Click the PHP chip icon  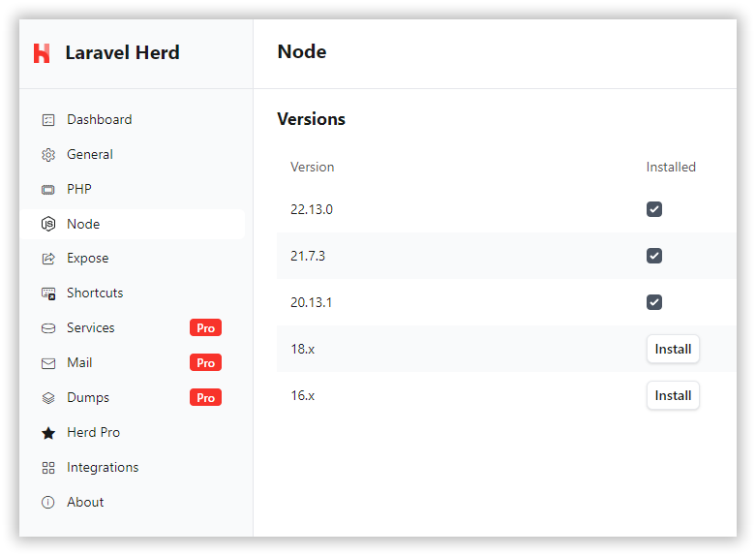pos(48,190)
